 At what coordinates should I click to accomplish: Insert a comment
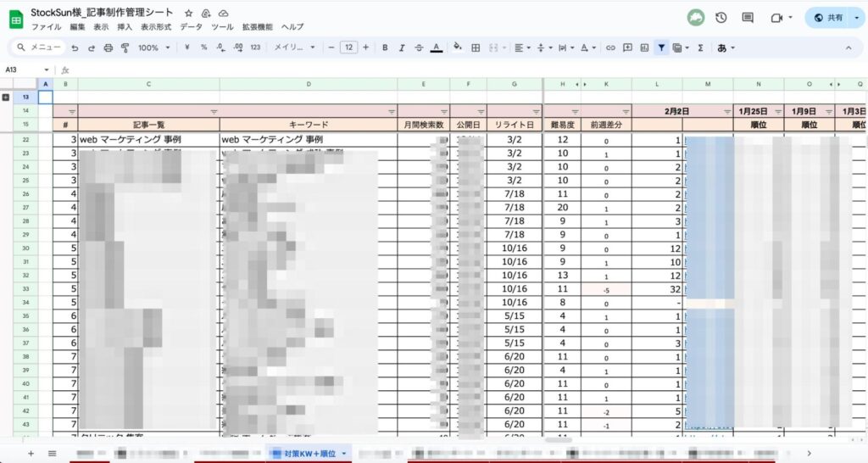click(x=627, y=47)
